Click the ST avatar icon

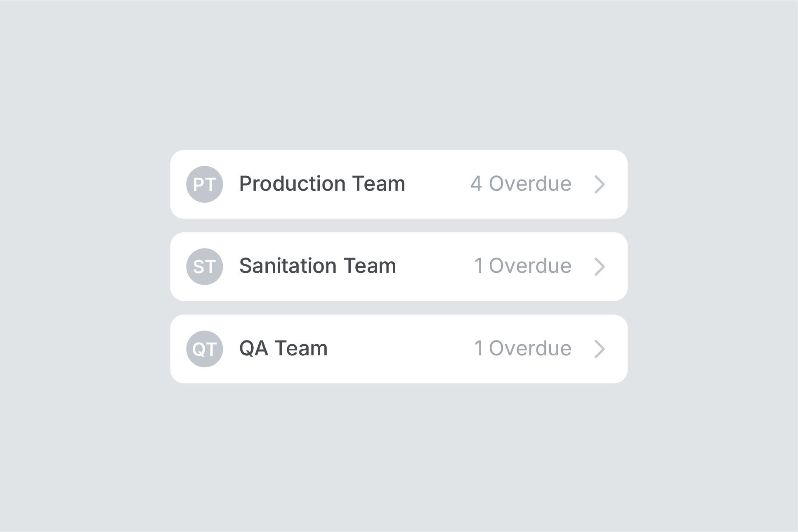click(205, 267)
